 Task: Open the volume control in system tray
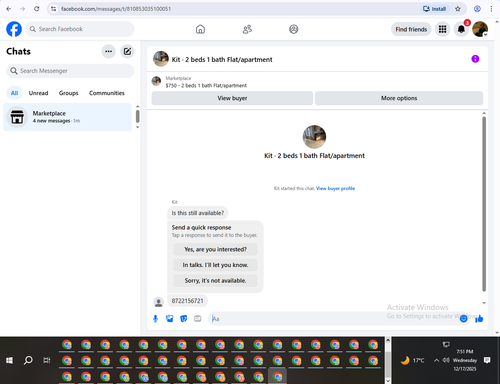(446, 360)
